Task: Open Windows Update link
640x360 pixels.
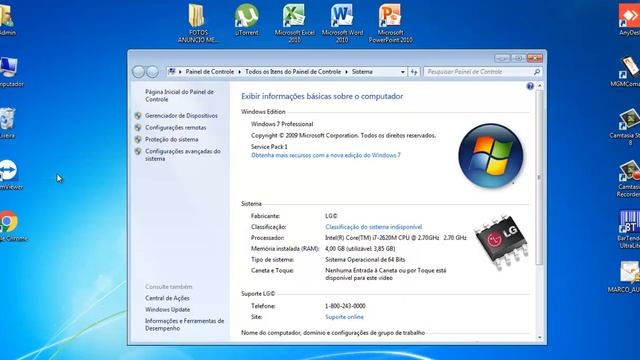Action: pyautogui.click(x=167, y=309)
